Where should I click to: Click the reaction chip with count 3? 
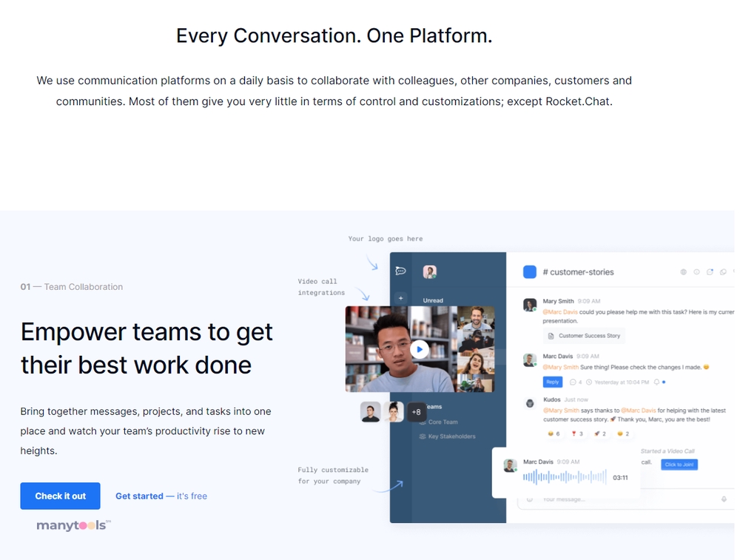click(577, 434)
